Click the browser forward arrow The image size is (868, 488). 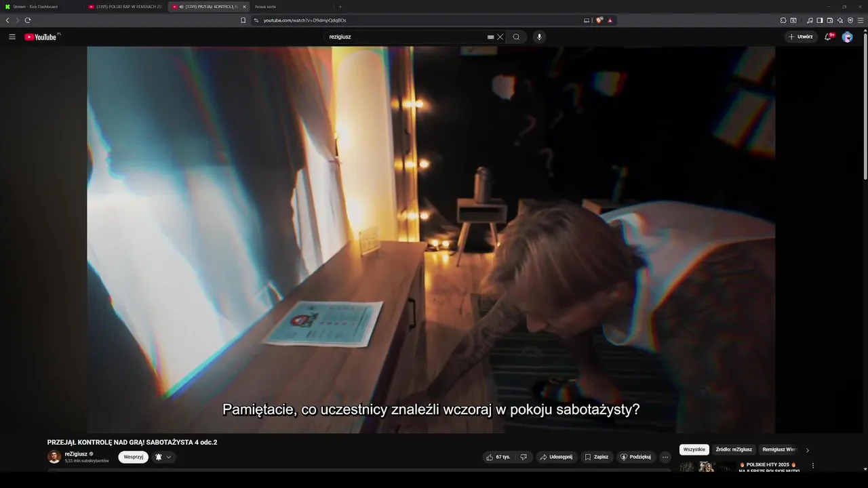tap(17, 20)
